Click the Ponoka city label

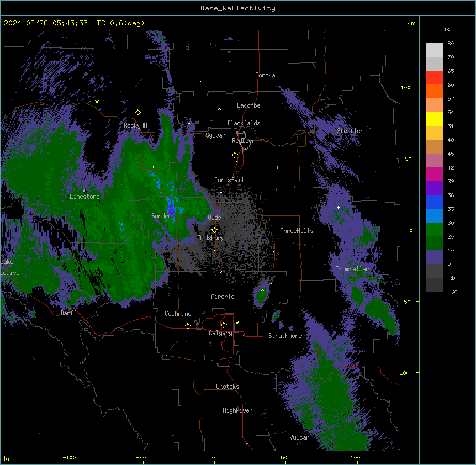pos(265,75)
